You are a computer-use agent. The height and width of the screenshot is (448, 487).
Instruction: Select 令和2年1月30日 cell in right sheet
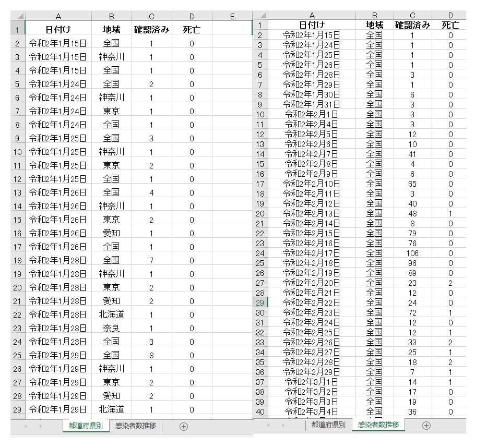pyautogui.click(x=312, y=94)
